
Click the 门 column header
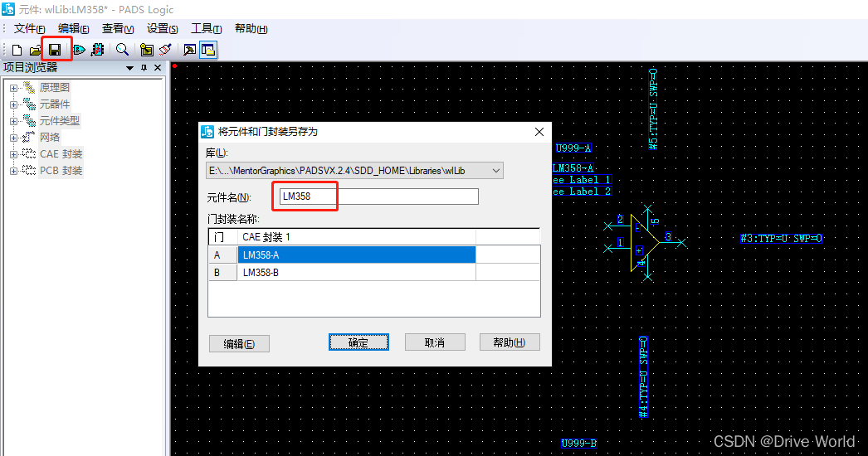pos(222,237)
